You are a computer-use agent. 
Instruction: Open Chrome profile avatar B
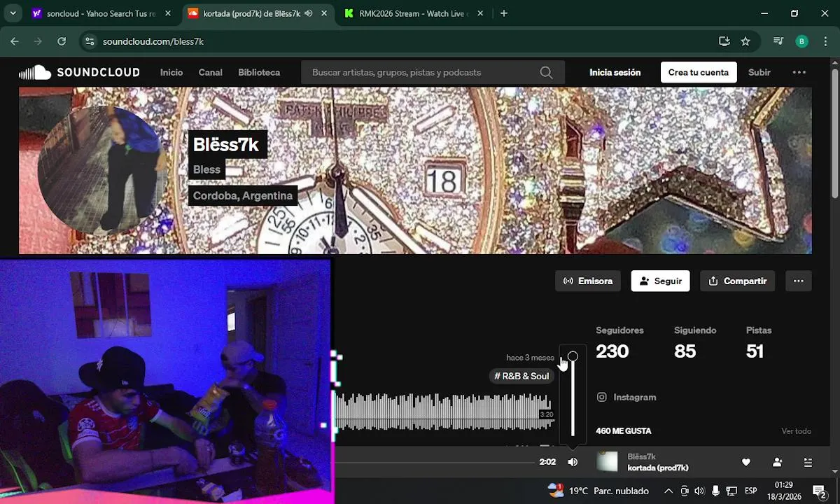[x=802, y=41]
